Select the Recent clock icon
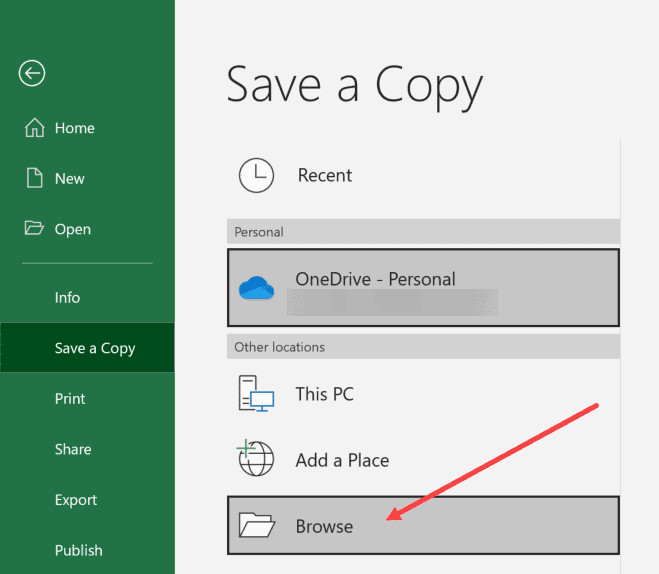 (257, 176)
